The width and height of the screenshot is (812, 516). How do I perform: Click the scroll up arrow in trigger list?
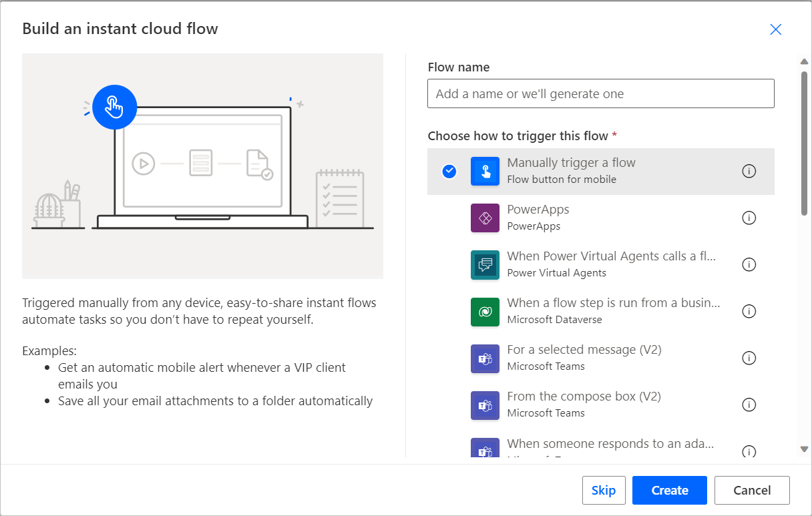[803, 61]
